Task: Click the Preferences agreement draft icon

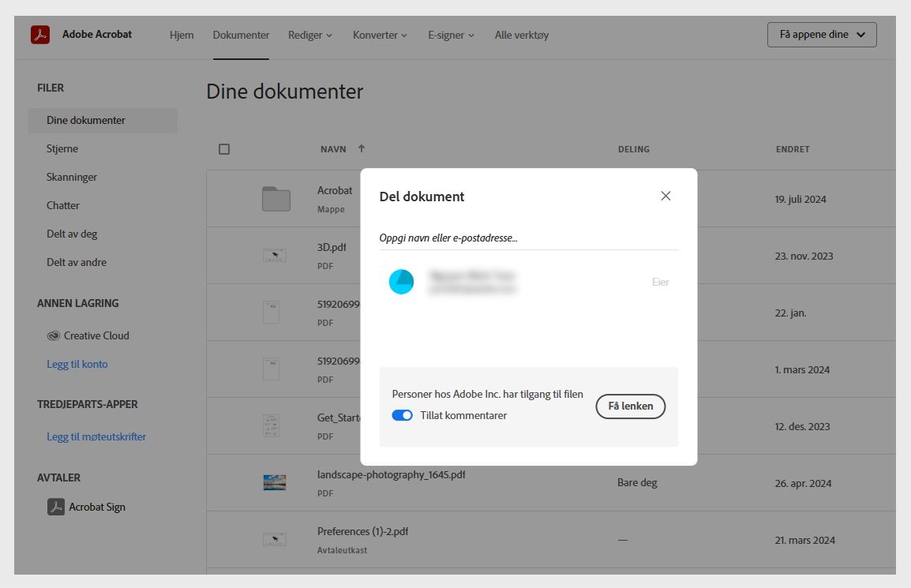Action: [274, 539]
